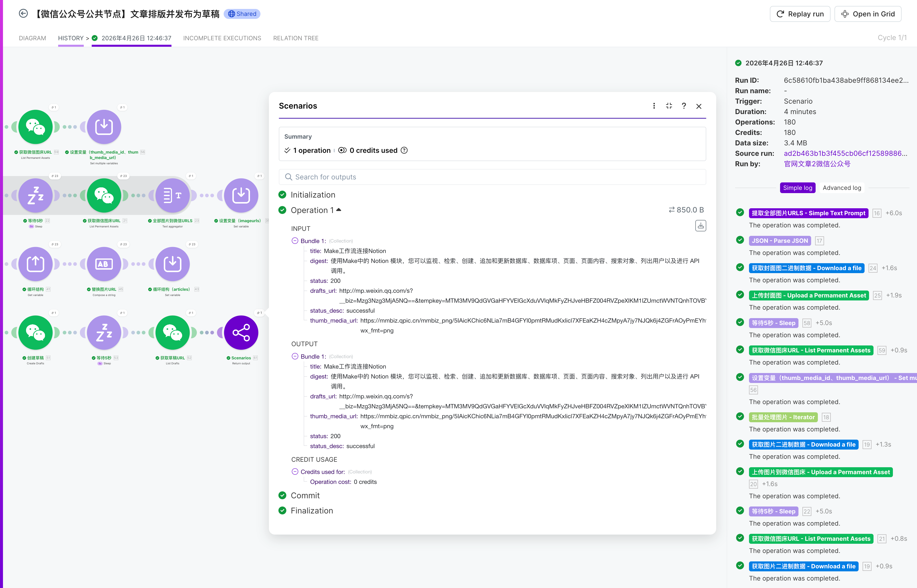
Task: Click the Create Drafts WeChat module
Action: (36, 333)
